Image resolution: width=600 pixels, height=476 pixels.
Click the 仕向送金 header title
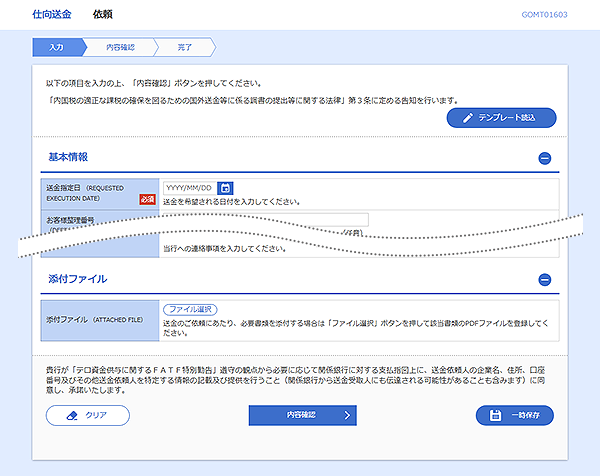[52, 15]
